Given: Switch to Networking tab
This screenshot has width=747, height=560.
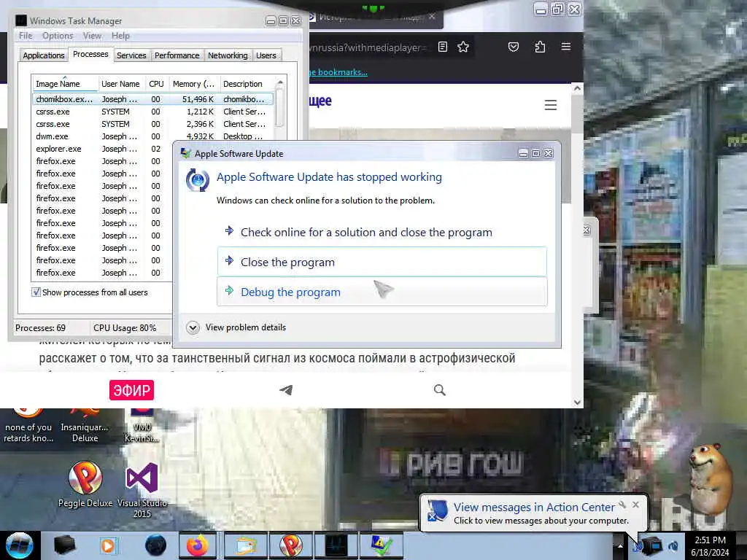Looking at the screenshot, I should pos(228,55).
